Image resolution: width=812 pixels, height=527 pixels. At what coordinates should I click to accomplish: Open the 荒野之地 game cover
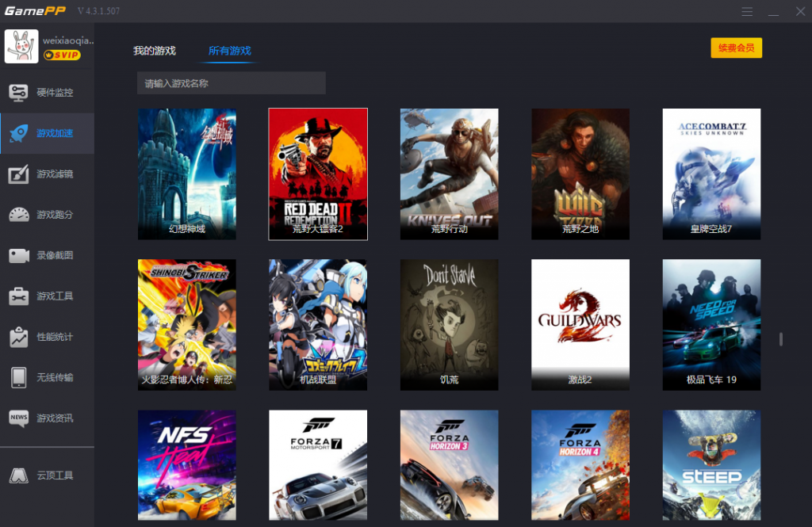pos(580,174)
